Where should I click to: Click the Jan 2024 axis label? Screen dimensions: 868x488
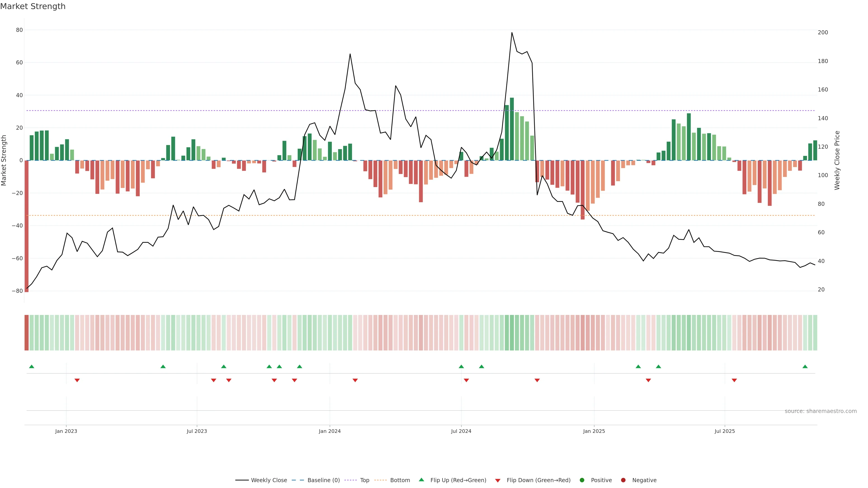click(330, 431)
